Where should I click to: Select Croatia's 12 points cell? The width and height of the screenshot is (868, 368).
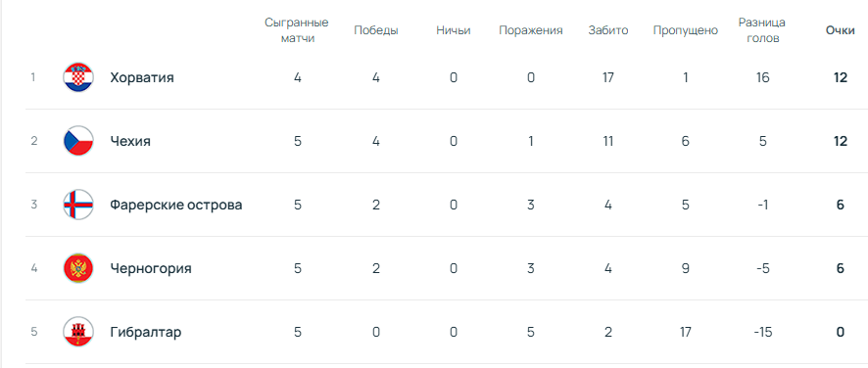(x=841, y=77)
